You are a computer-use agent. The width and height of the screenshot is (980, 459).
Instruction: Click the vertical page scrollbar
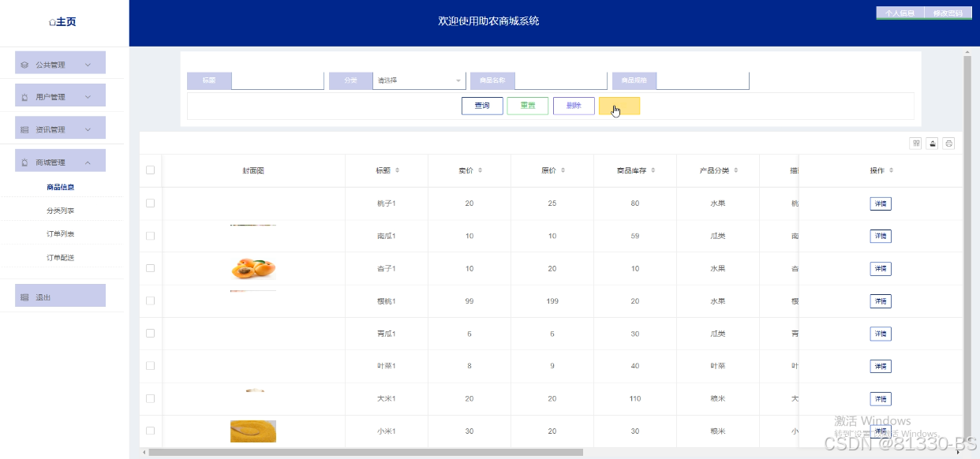point(967,250)
